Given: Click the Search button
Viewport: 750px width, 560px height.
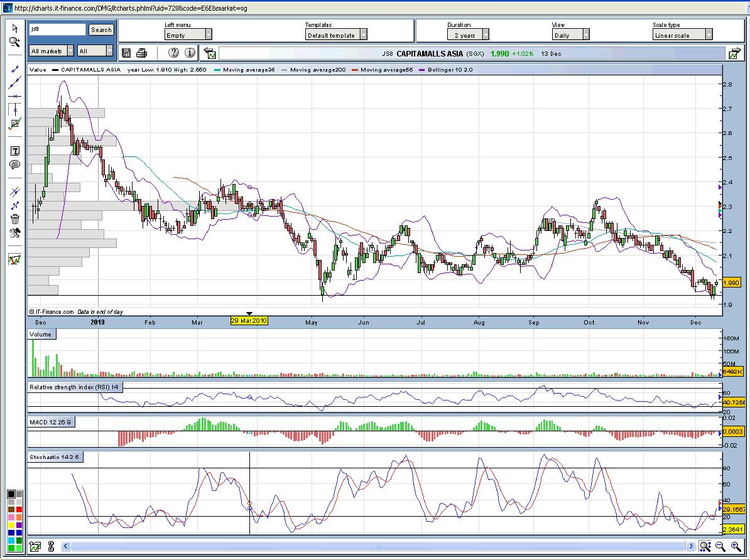Looking at the screenshot, I should pyautogui.click(x=101, y=30).
